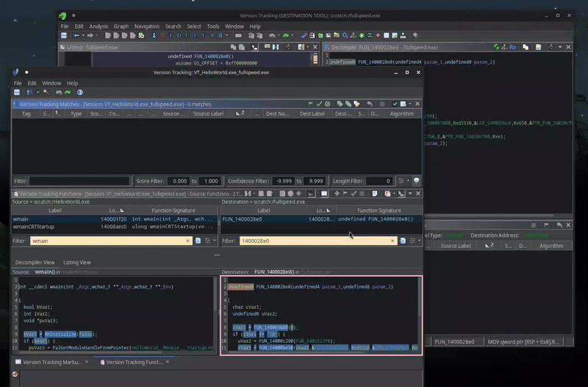Open the source filter settings dropdown arrow
The height and width of the screenshot is (387, 588).
point(215,241)
